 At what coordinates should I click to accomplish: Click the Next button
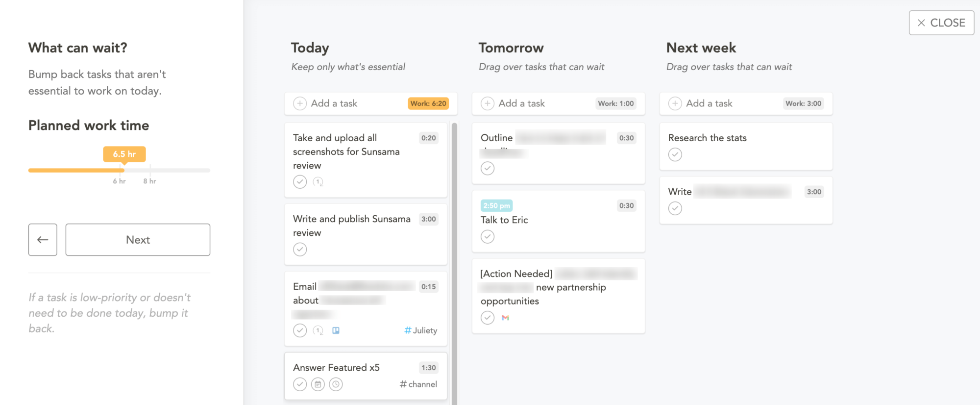pyautogui.click(x=138, y=240)
